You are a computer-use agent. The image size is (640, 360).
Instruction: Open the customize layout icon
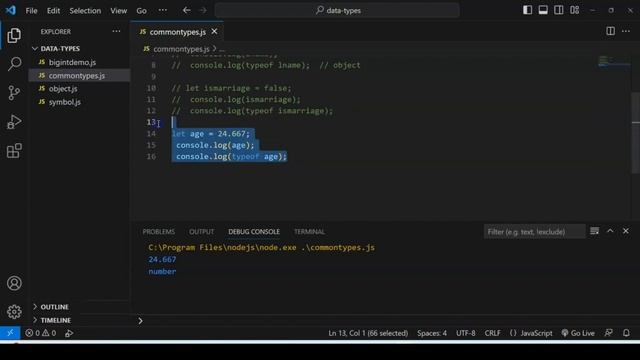click(x=574, y=10)
